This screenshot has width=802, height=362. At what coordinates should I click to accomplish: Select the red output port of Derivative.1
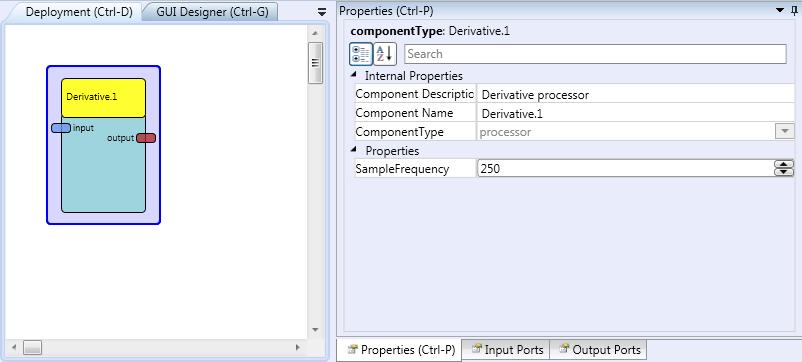(146, 138)
